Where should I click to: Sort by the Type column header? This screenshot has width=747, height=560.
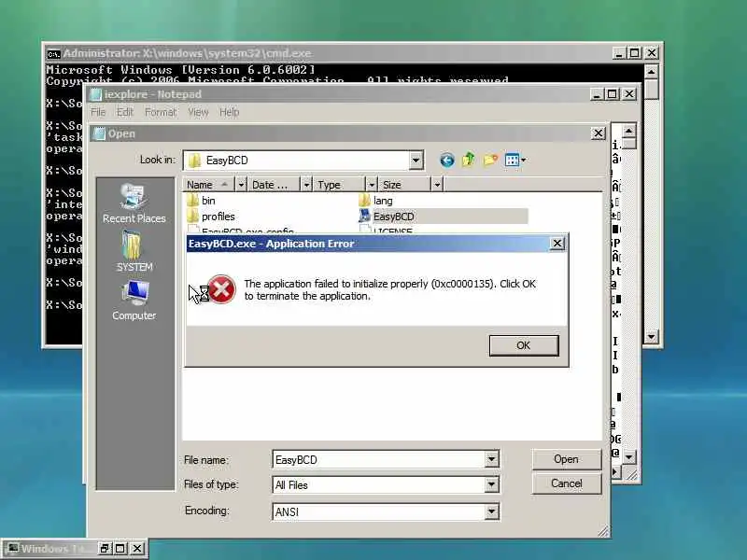[339, 184]
